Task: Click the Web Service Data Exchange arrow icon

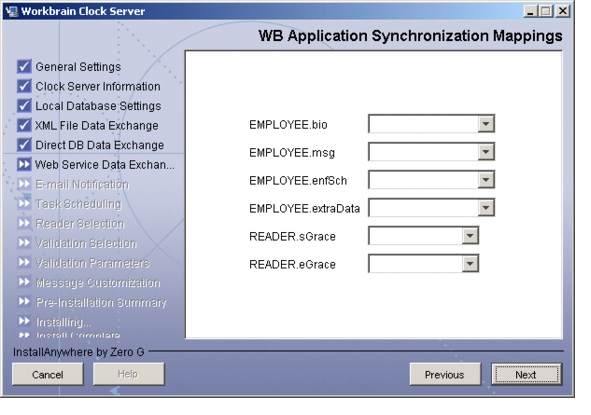Action: pos(24,165)
